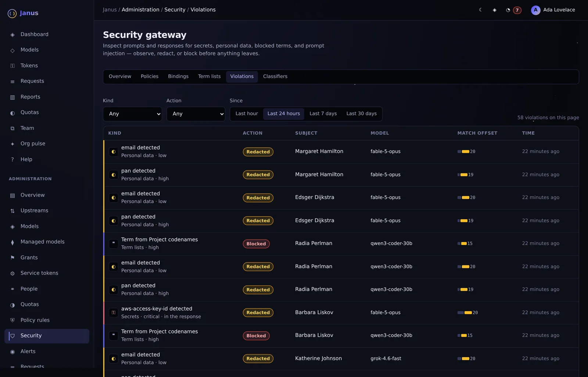Click the Help question mark icon
The width and height of the screenshot is (588, 377).
[x=12, y=160]
